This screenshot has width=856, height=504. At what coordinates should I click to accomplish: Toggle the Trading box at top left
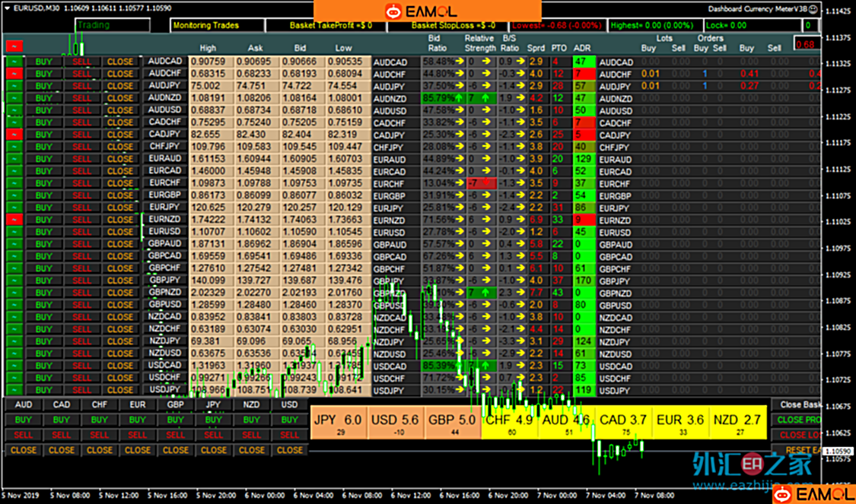point(111,25)
